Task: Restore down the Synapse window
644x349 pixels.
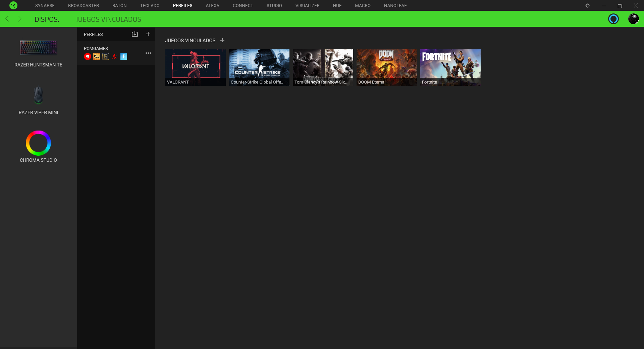Action: pos(620,6)
